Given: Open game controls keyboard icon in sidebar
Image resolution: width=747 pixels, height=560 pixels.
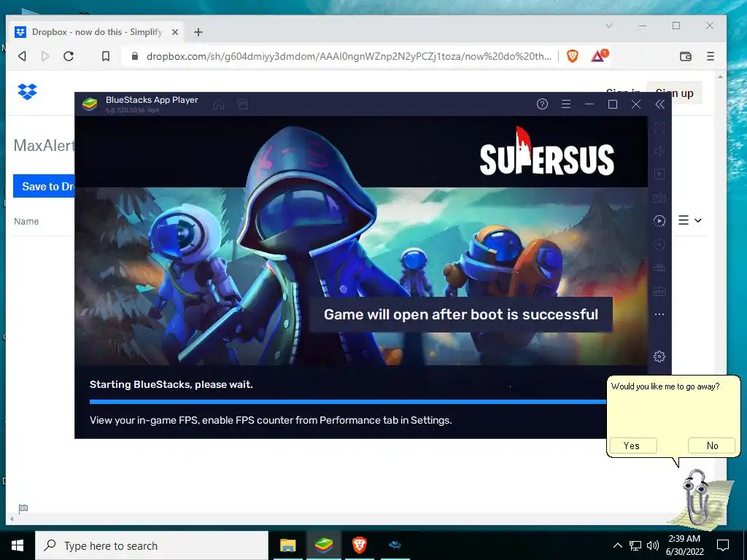Looking at the screenshot, I should click(659, 197).
